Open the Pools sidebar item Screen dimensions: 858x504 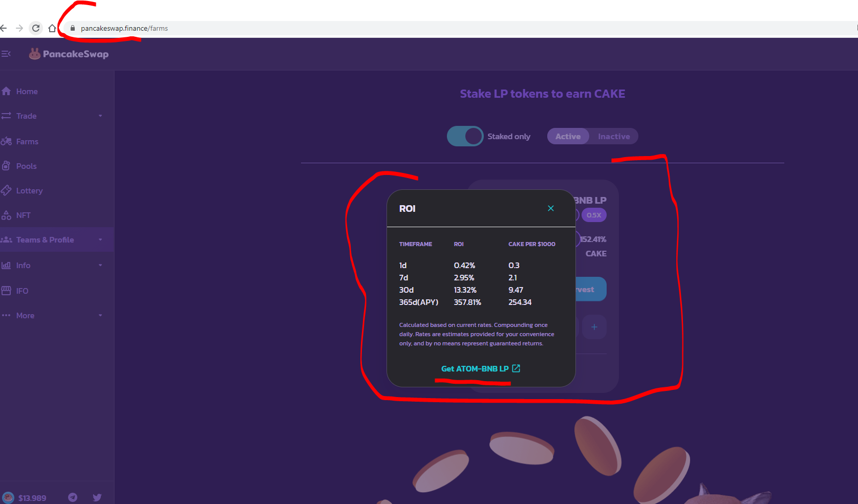tap(26, 166)
